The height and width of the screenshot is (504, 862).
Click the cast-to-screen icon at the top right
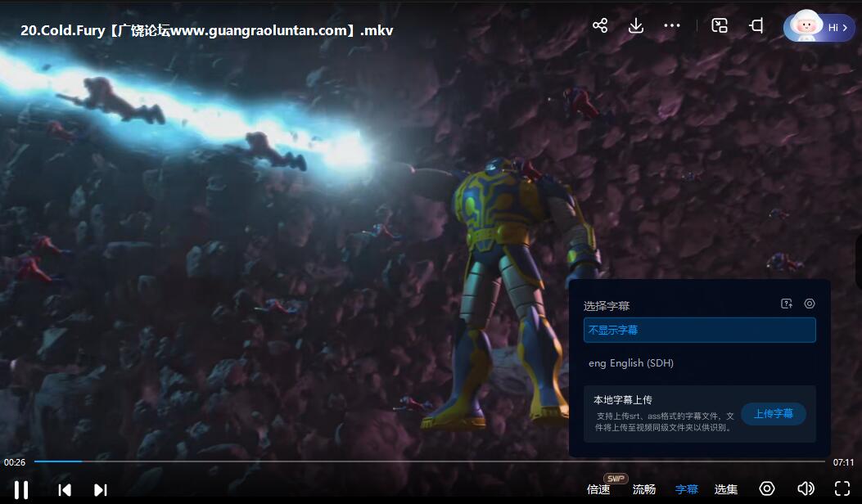(756, 26)
